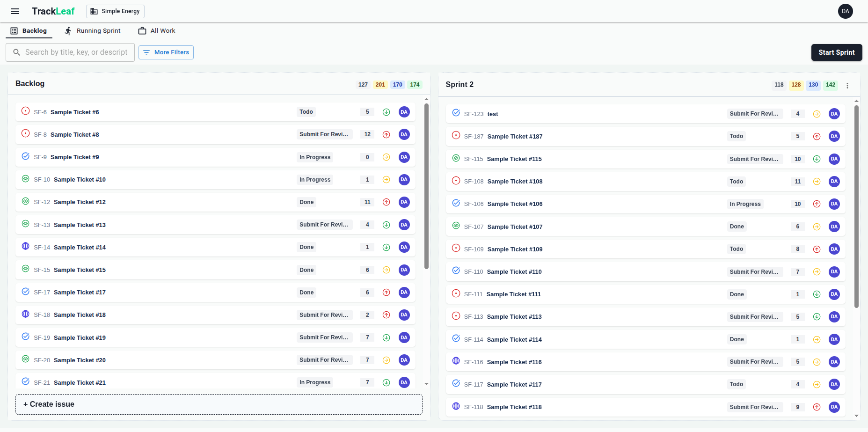Open the Todo status dropdown for SF-6

(306, 112)
